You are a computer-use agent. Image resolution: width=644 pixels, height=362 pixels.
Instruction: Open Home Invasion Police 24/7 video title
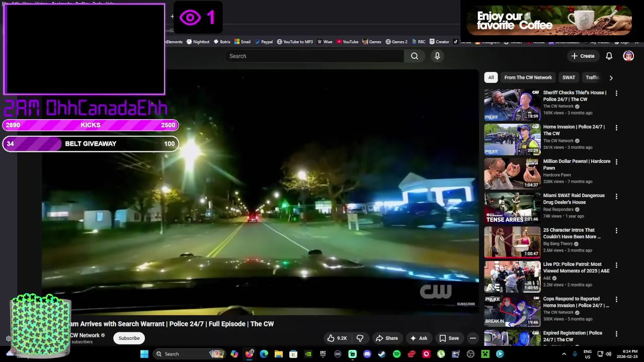(574, 130)
